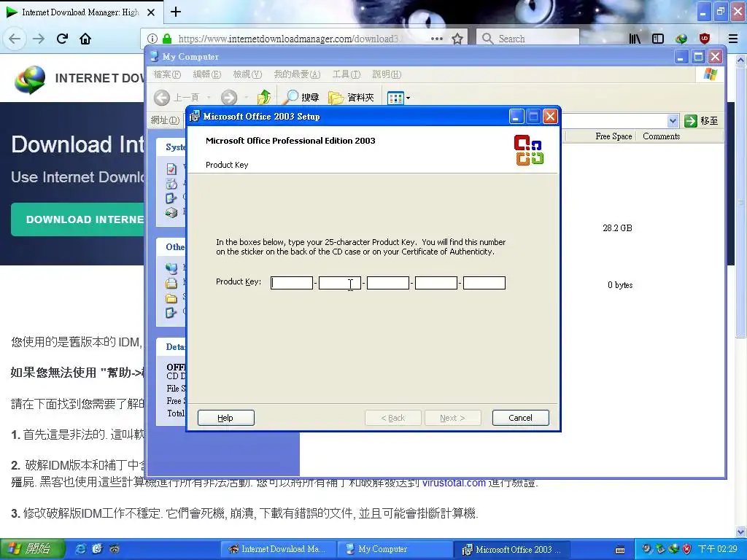Open page actions three-dot menu in address bar
The image size is (747, 560).
coord(436,39)
